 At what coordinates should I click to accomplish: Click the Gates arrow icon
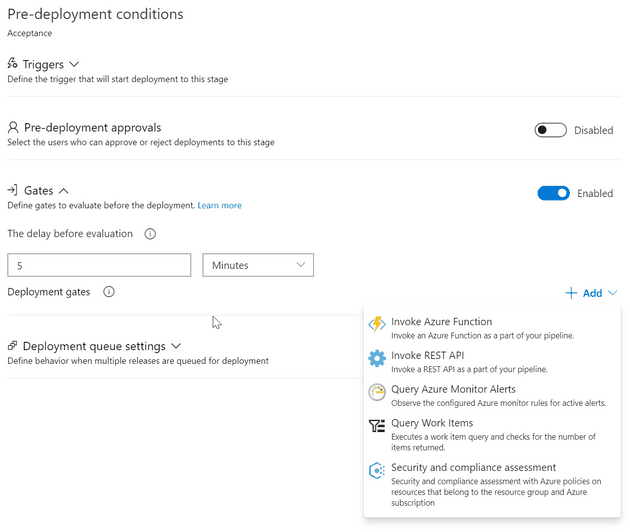(12, 190)
